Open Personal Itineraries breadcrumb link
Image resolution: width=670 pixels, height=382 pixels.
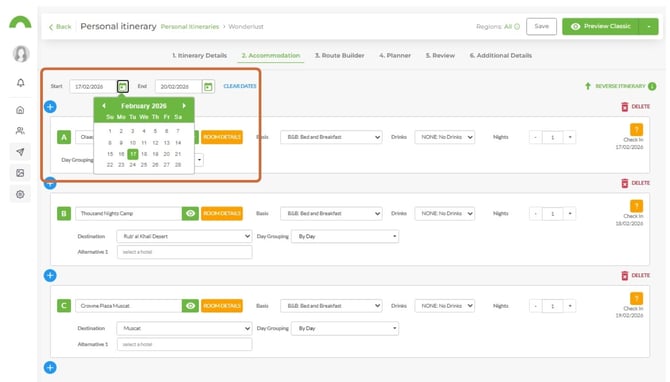pyautogui.click(x=190, y=26)
